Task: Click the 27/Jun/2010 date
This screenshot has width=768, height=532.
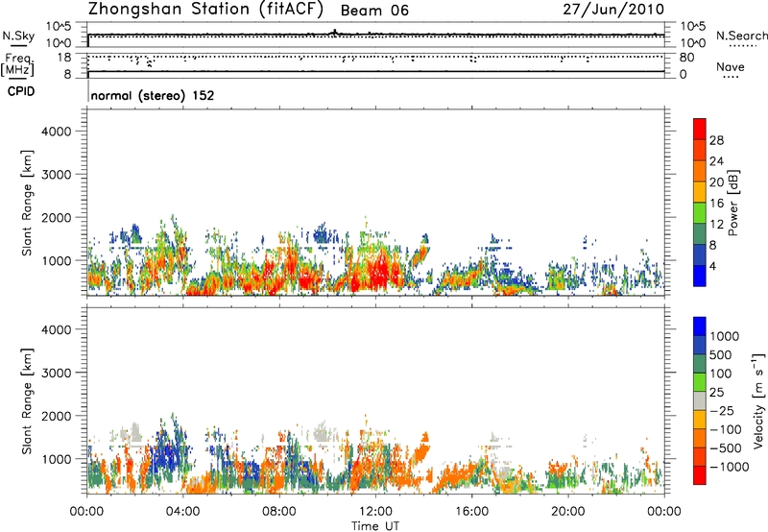Action: pos(613,10)
